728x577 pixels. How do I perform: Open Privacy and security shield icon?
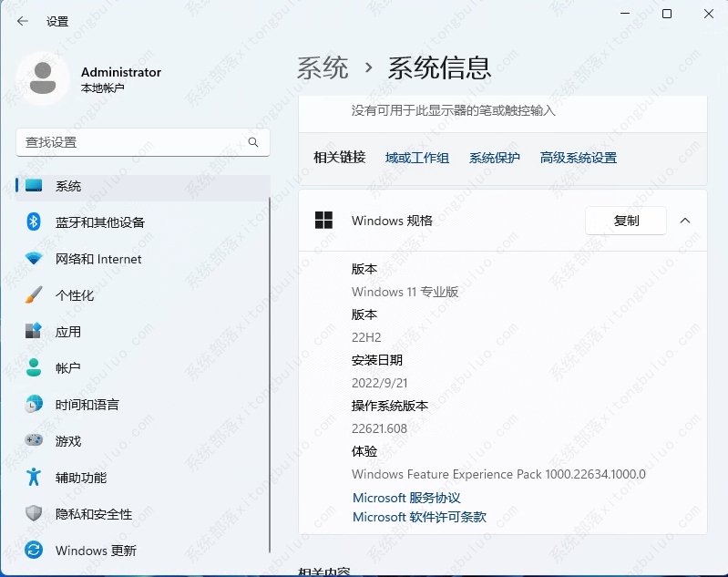tap(34, 514)
